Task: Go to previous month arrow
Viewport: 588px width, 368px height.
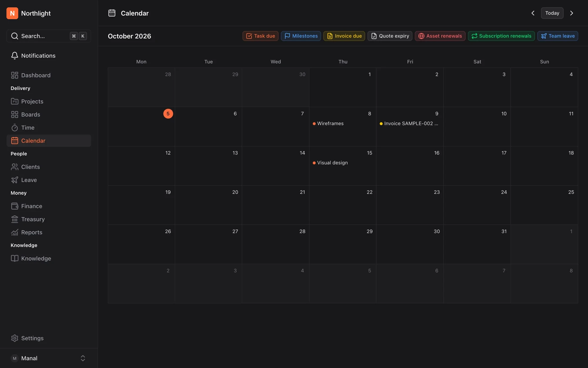Action: 533,13
